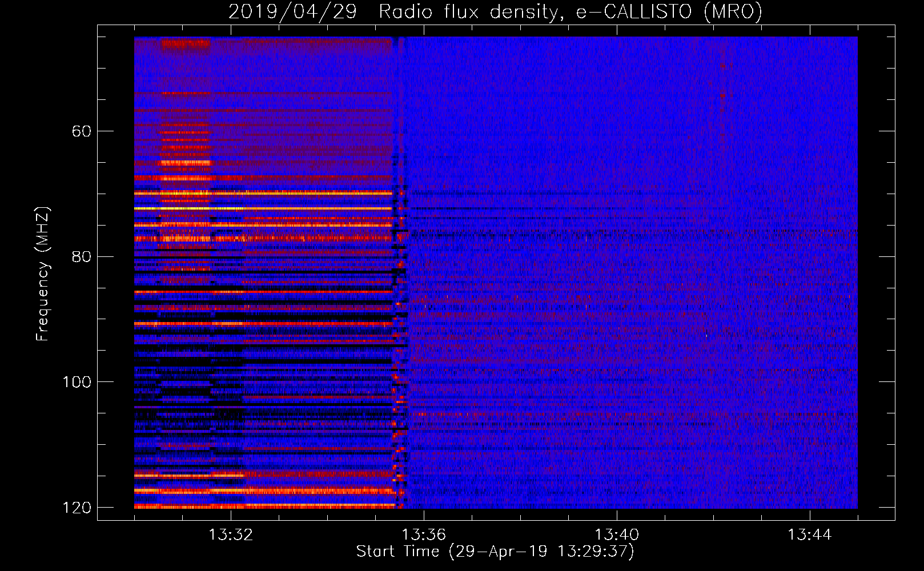Click the 80 frequency tick label
This screenshot has height=571, width=924.
coord(82,256)
